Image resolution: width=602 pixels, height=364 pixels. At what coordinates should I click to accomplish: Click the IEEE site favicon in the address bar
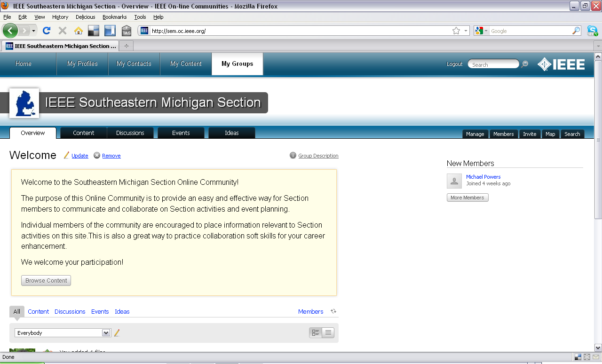(144, 31)
